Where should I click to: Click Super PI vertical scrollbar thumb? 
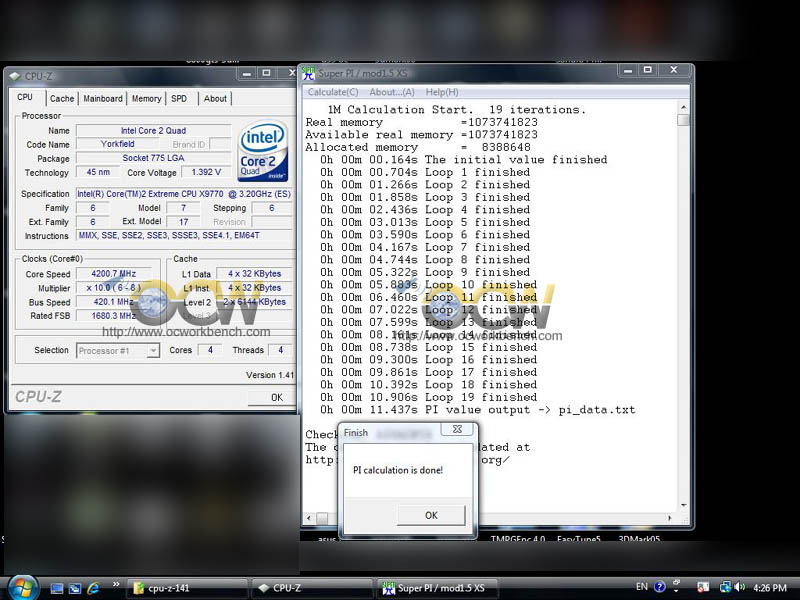[x=683, y=120]
